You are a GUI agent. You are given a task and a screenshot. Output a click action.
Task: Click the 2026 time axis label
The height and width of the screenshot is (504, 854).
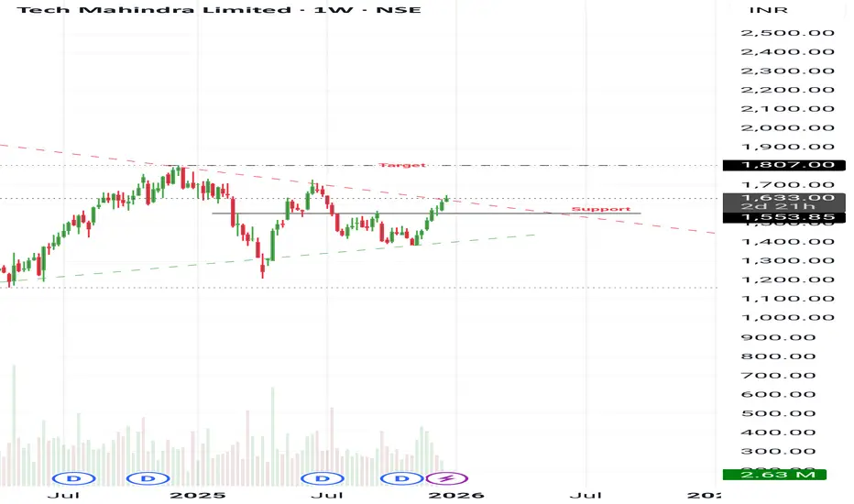456,495
